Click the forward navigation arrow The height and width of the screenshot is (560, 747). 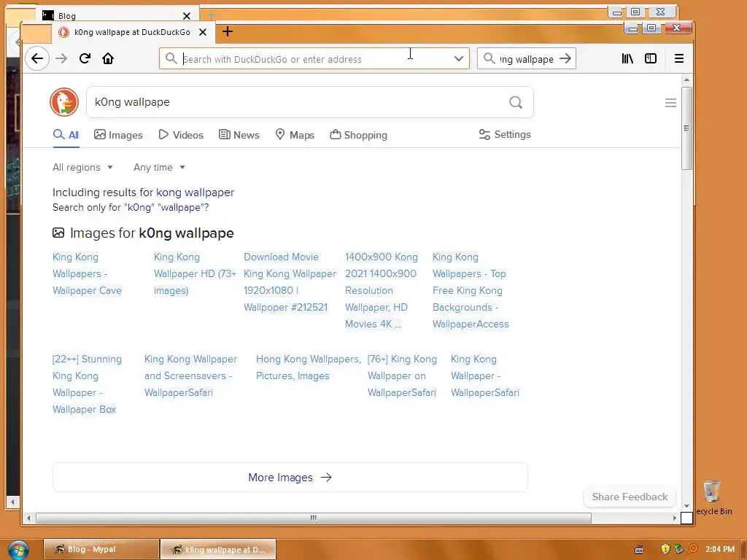[x=61, y=58]
